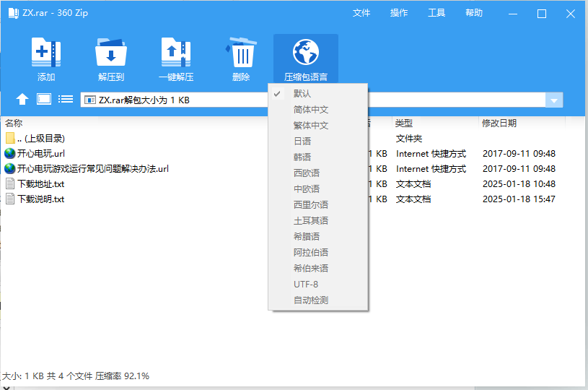Open the File (文件) menu
This screenshot has width=588, height=390.
coord(361,13)
